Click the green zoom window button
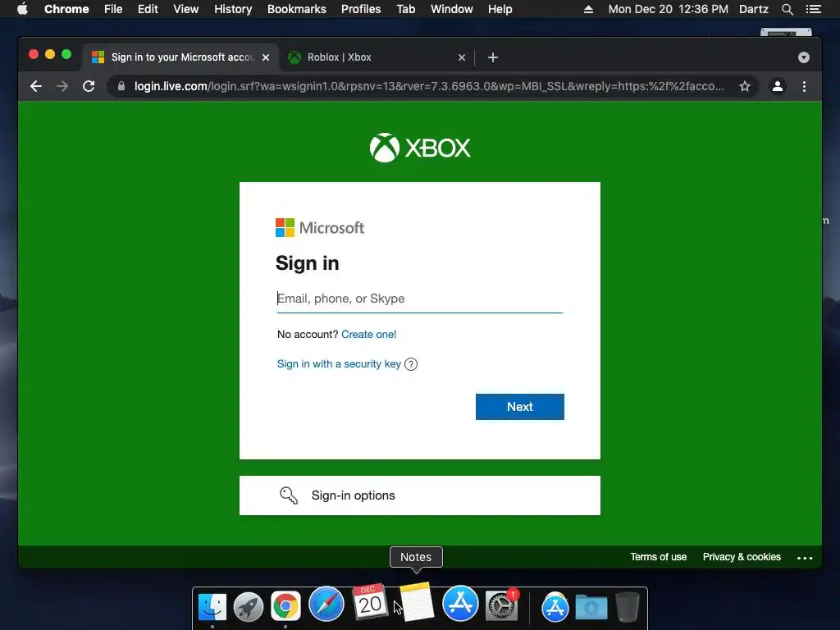Viewport: 840px width, 630px height. click(66, 54)
